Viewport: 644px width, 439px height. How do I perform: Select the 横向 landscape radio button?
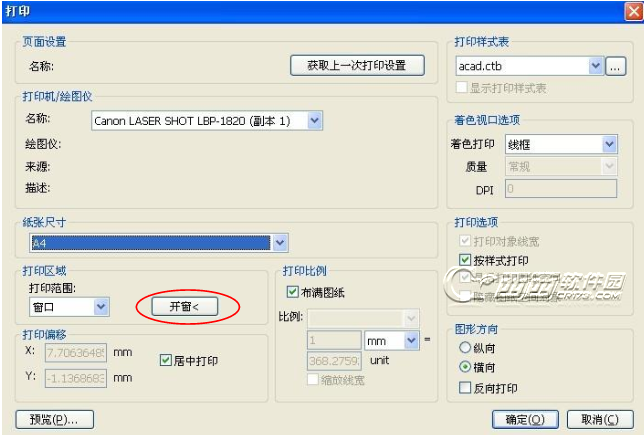click(x=465, y=366)
